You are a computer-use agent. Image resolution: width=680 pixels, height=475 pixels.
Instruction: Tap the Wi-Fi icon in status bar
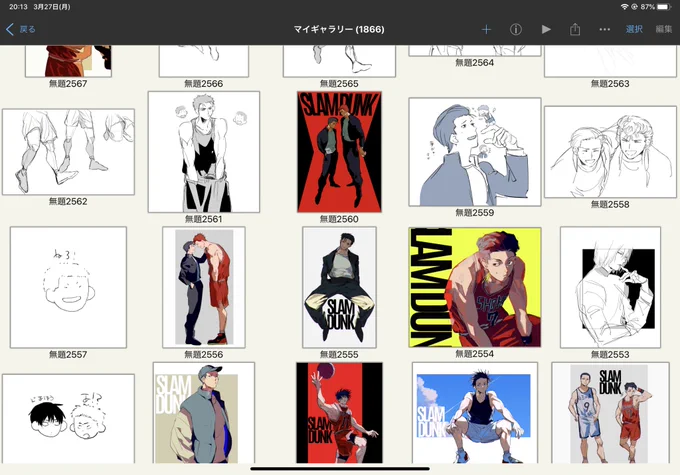(624, 7)
